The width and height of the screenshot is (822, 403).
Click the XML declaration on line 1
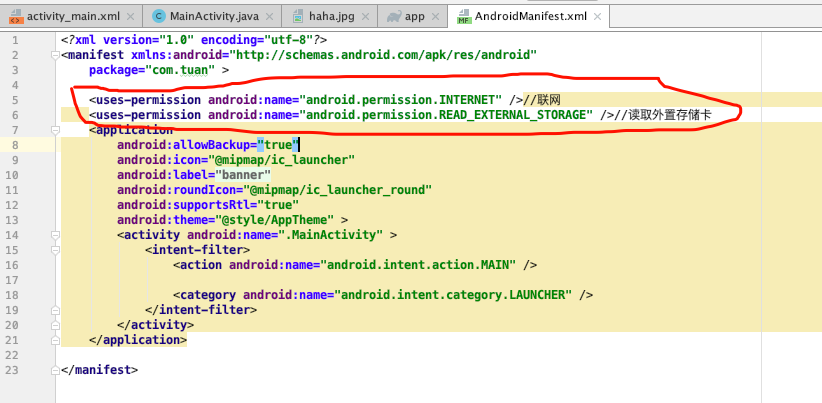[194, 40]
